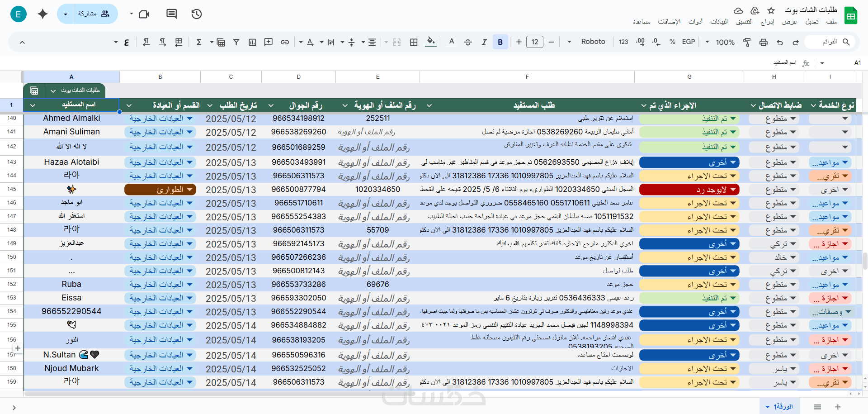Click the add new sheet plus button
This screenshot has height=414, width=868.
pyautogui.click(x=838, y=407)
